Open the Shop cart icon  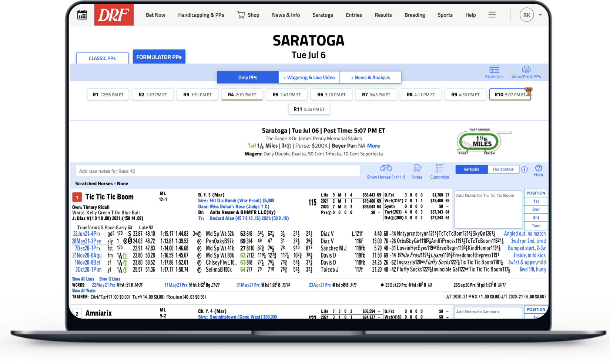[241, 15]
